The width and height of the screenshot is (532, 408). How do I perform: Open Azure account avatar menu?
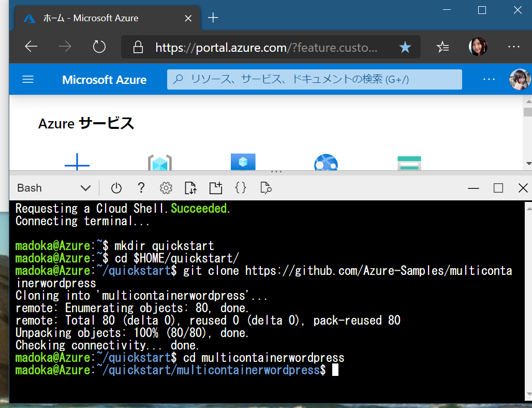coord(519,80)
